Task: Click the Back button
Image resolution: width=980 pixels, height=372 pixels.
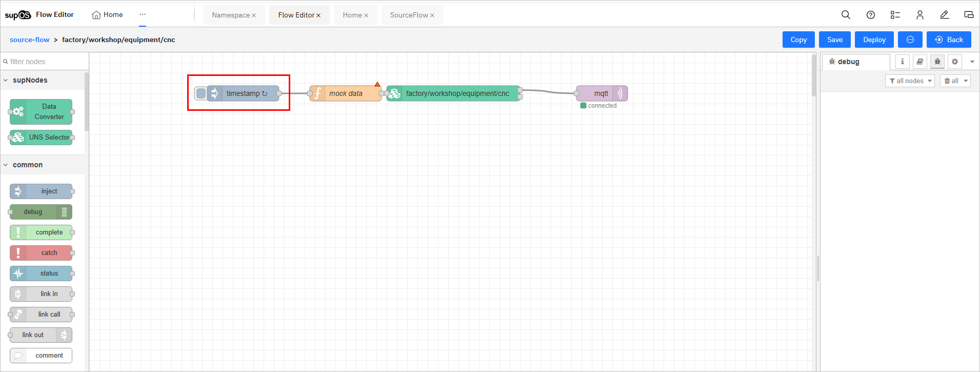Action: pos(949,40)
